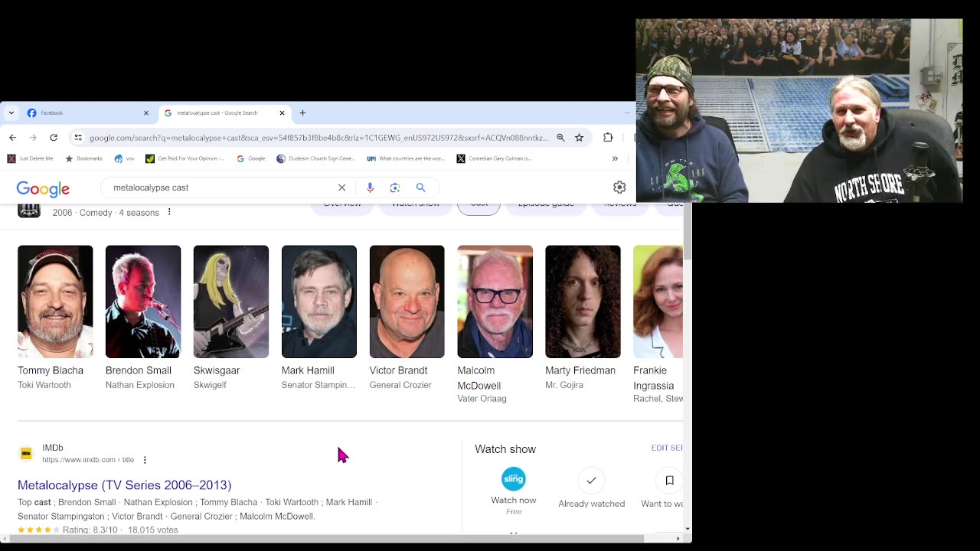
Task: Clear the search query with X
Action: click(341, 187)
